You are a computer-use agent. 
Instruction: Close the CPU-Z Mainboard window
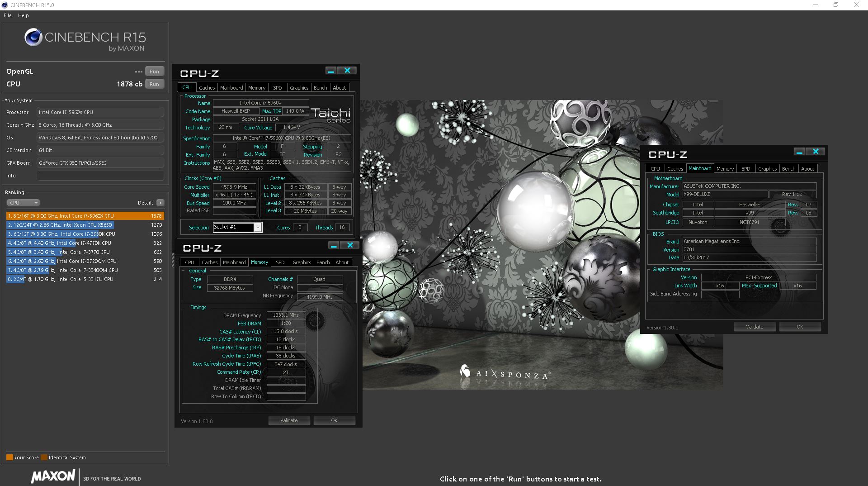(x=816, y=152)
